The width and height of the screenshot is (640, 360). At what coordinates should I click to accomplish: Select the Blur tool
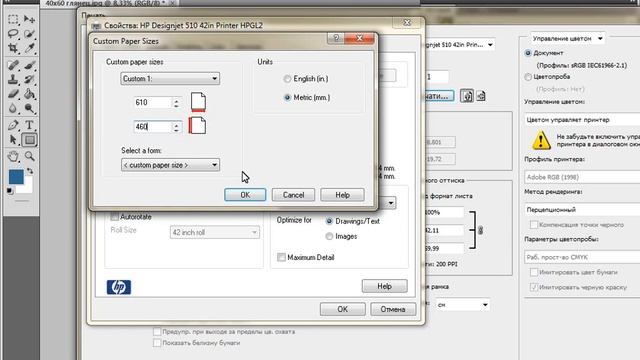13,108
